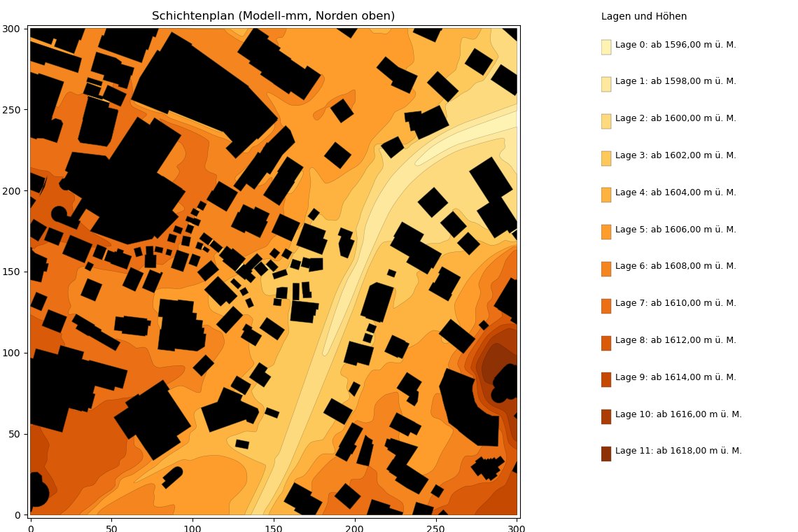Select the Lage 8 color swatch

pyautogui.click(x=606, y=343)
